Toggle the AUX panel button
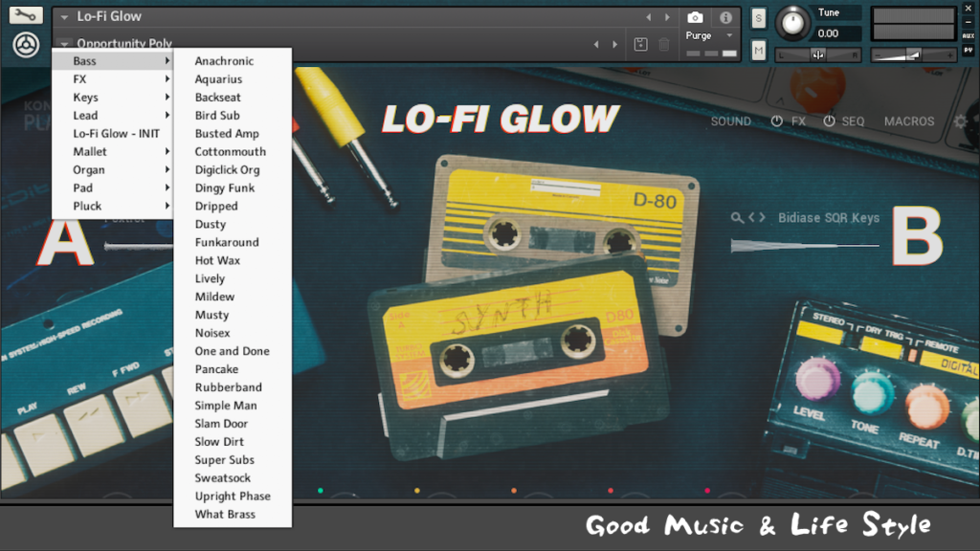 (x=969, y=35)
